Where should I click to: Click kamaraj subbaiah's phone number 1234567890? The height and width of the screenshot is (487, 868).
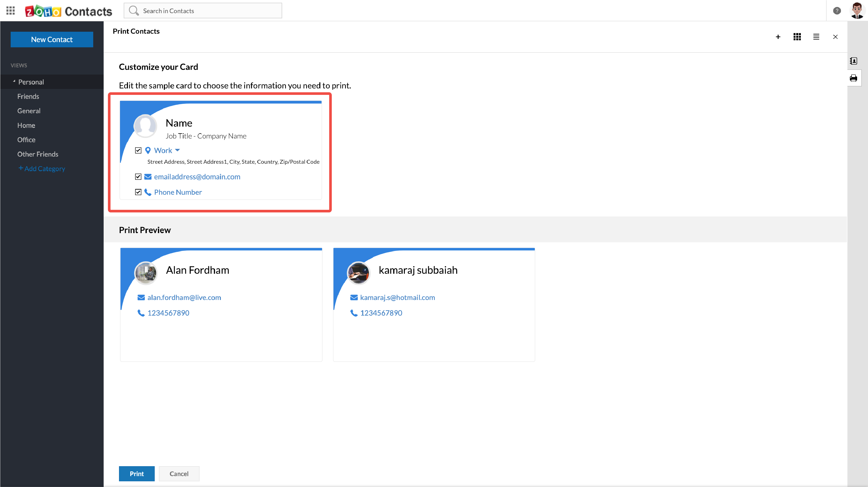tap(381, 313)
